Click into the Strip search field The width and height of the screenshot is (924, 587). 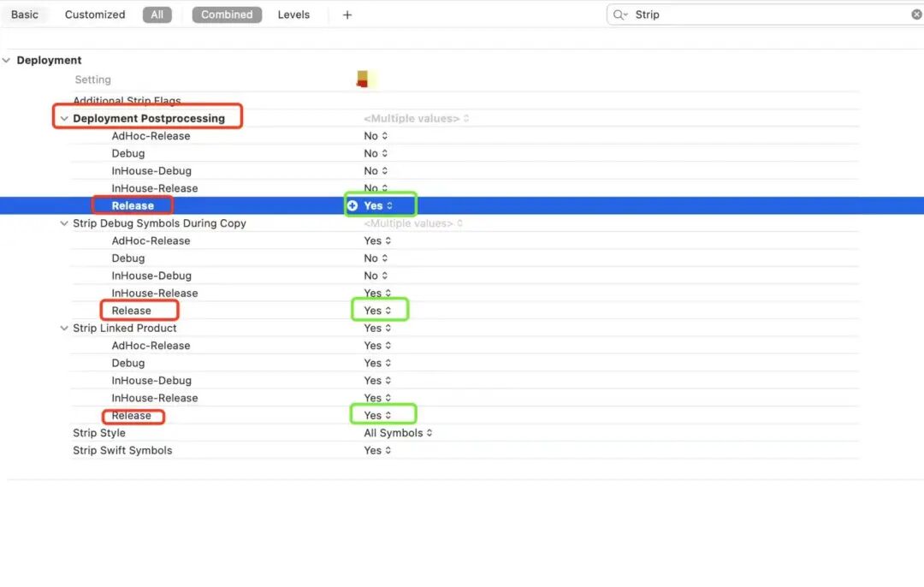(x=766, y=15)
